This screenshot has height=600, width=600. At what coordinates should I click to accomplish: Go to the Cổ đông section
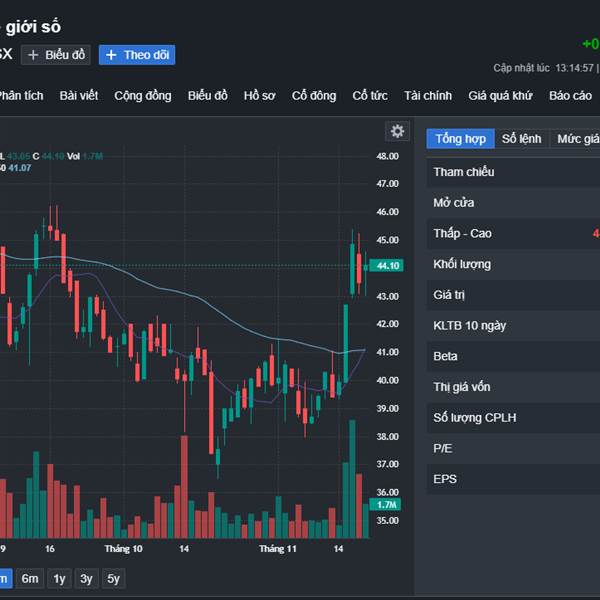[314, 96]
